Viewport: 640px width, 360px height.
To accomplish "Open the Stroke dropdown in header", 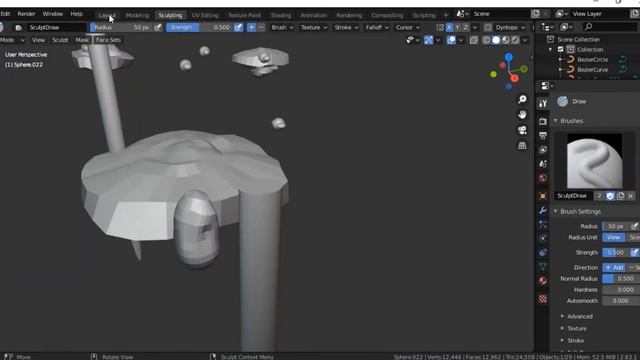I will pyautogui.click(x=346, y=27).
